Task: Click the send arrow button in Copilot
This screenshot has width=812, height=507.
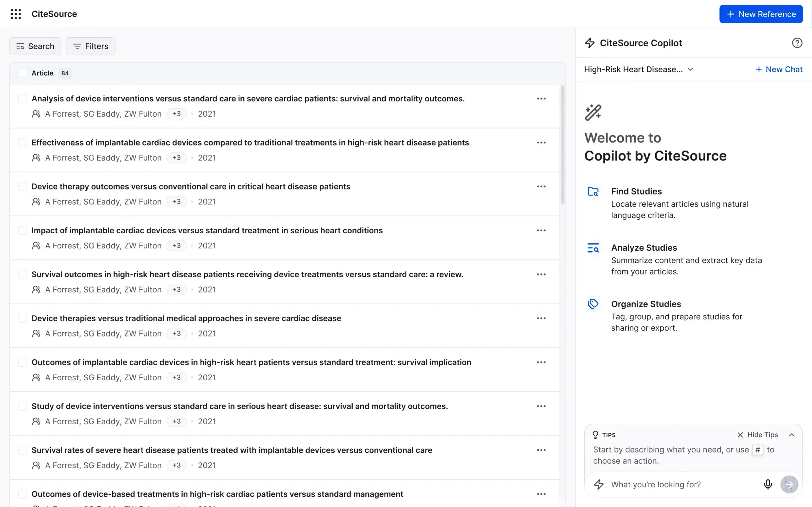Action: [789, 484]
